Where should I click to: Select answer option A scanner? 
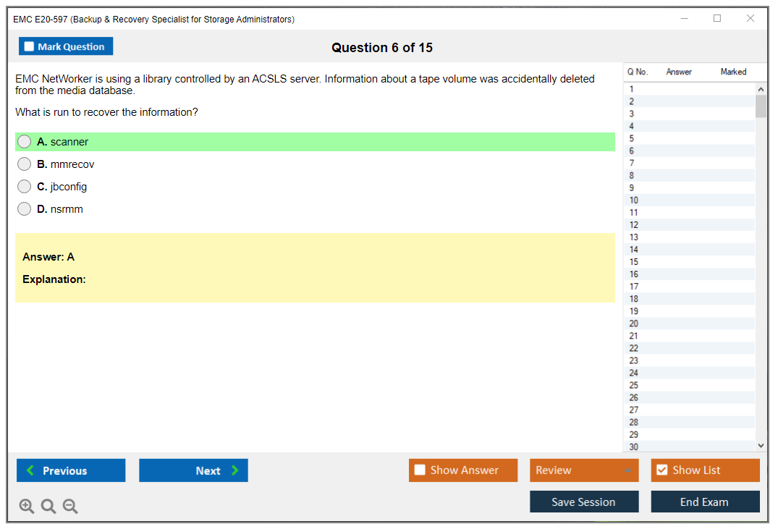[x=25, y=142]
